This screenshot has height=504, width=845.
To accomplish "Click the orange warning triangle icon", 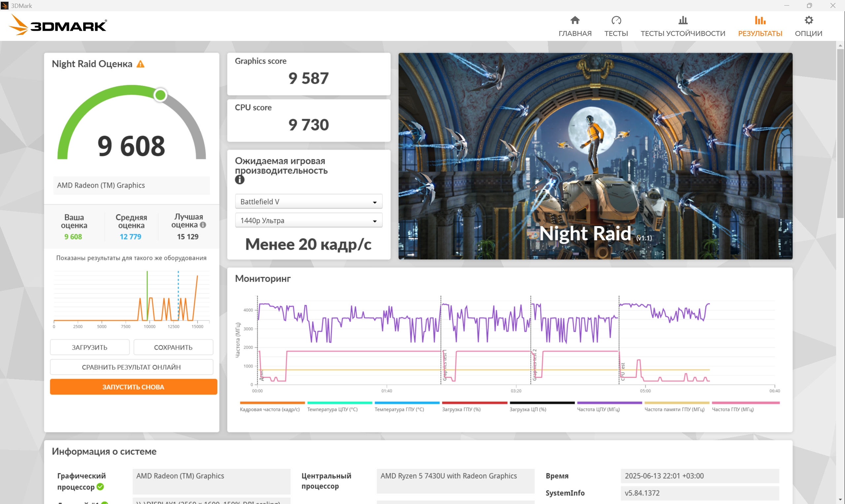I will (140, 64).
